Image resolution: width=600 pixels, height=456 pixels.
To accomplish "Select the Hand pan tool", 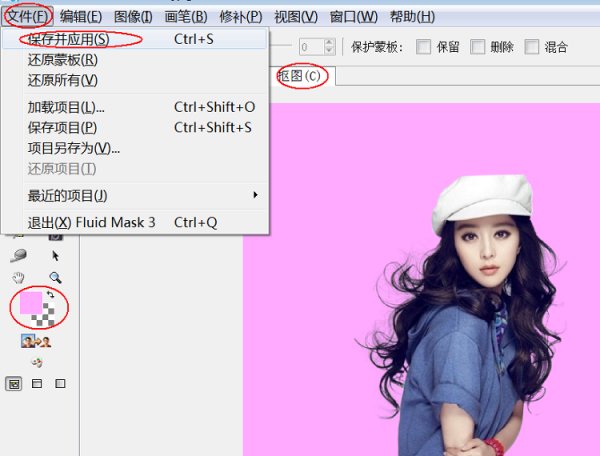I will [18, 277].
